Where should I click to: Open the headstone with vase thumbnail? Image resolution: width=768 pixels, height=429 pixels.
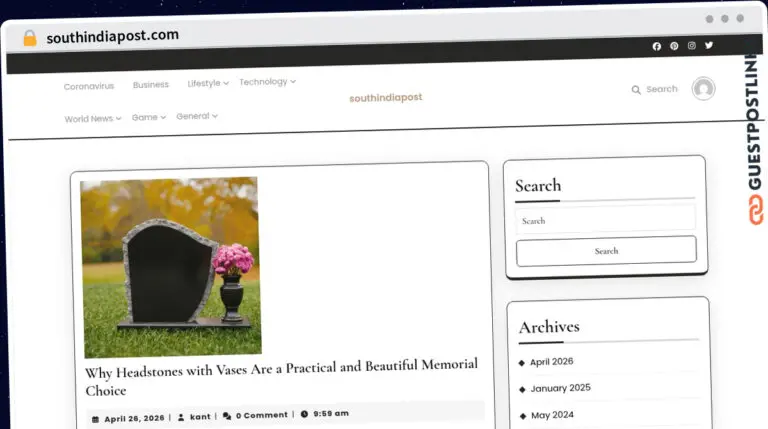point(171,267)
